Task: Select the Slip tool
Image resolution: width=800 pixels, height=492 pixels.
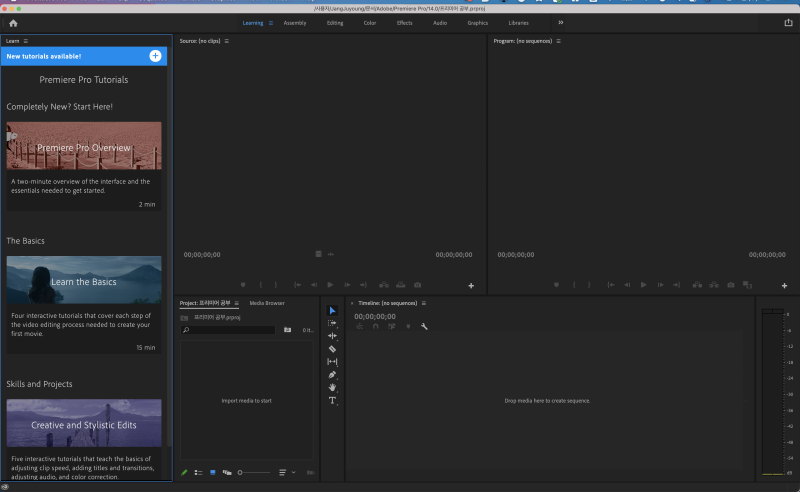Action: point(332,362)
